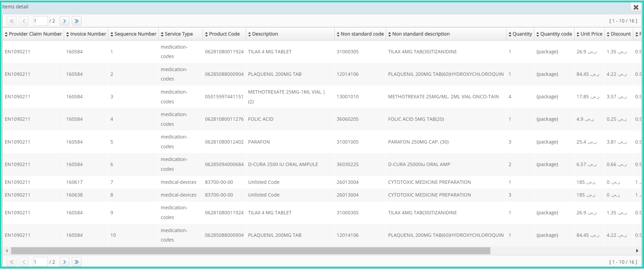Go to previous page in top paginator
This screenshot has height=269, width=644.
(x=23, y=21)
